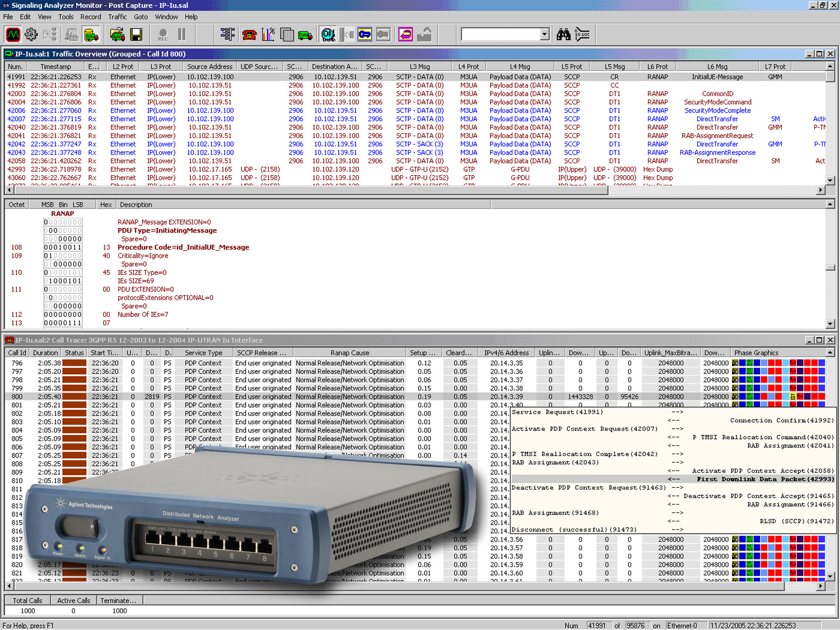Screen dimensions: 840x630
Task: Open the Edit menu
Action: (25, 17)
